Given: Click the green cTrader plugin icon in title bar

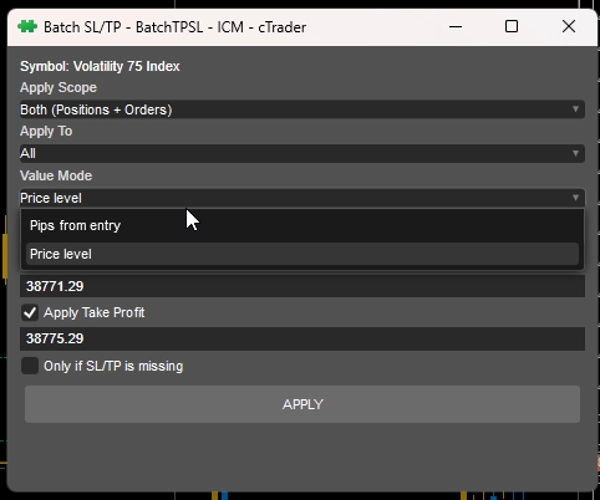Looking at the screenshot, I should [28, 27].
